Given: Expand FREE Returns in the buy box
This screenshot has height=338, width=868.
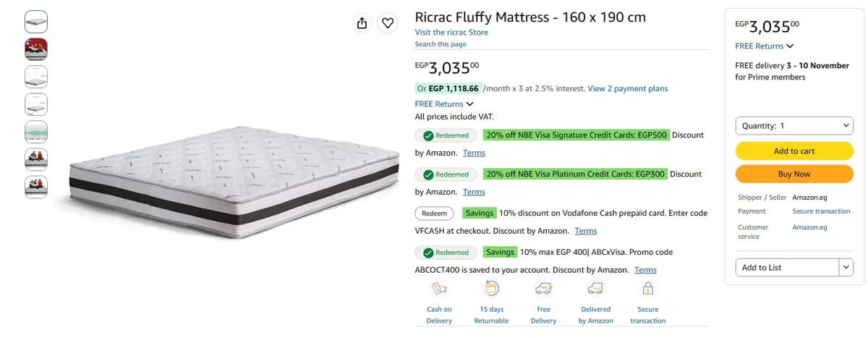Looking at the screenshot, I should (765, 46).
